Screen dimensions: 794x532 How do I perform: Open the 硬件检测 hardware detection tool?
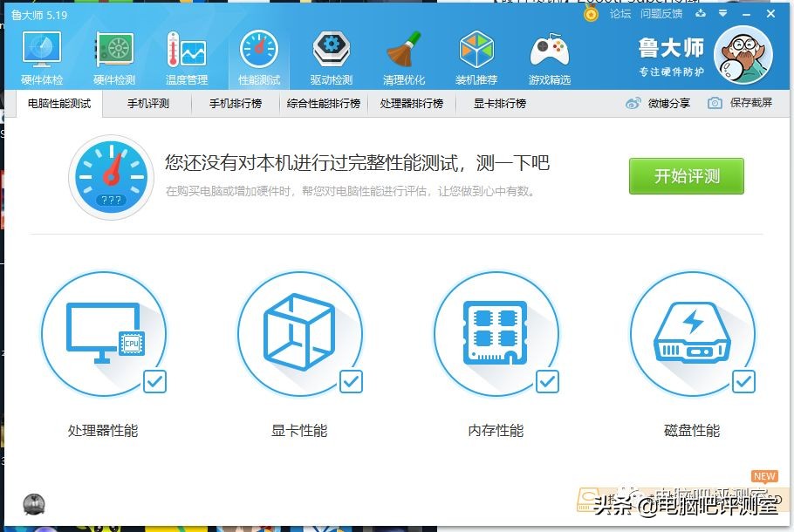click(114, 54)
